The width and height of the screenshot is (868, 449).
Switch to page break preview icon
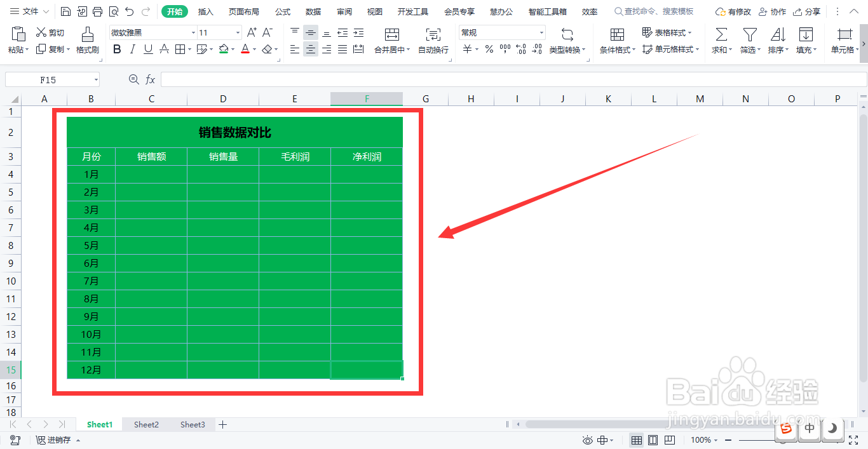tap(669, 439)
